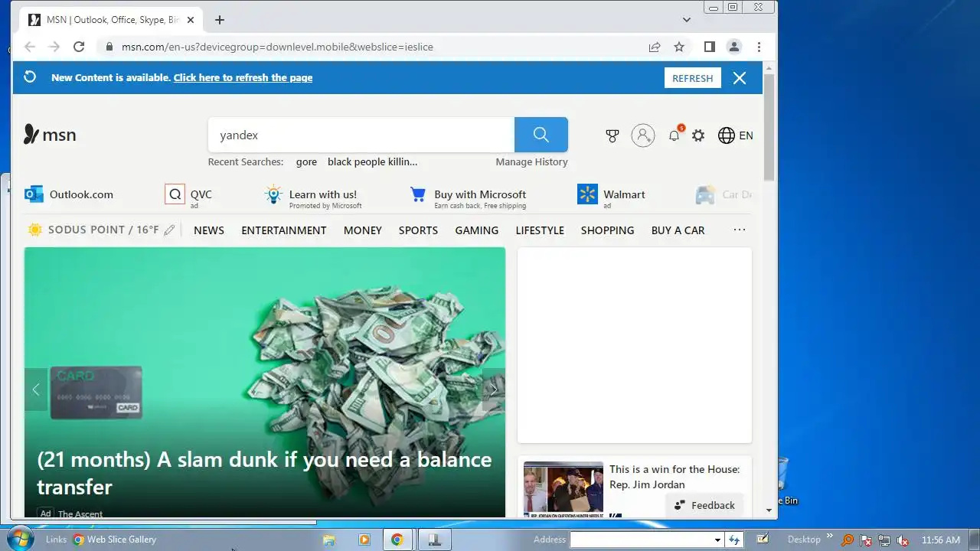This screenshot has width=980, height=551.
Task: Open the balance transfer headline article
Action: pyautogui.click(x=265, y=473)
